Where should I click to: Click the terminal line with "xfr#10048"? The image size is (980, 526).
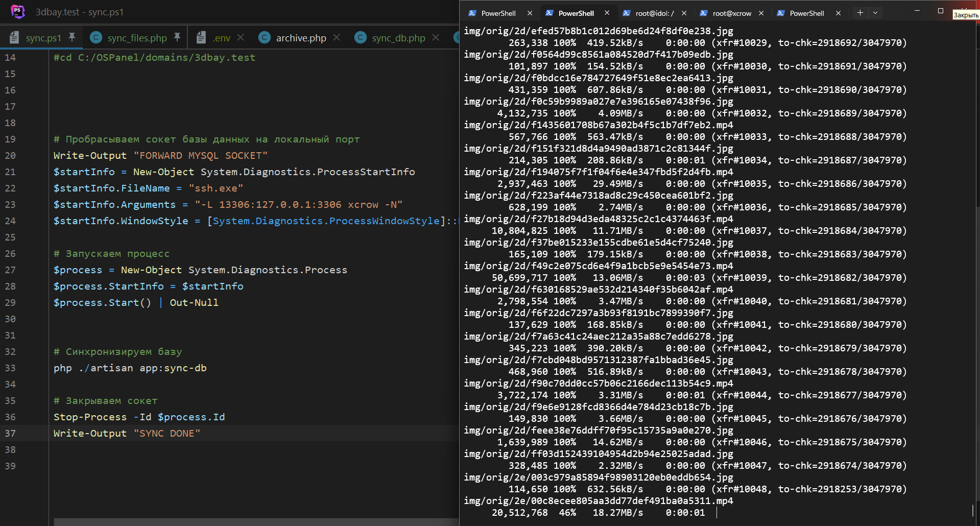coord(708,489)
